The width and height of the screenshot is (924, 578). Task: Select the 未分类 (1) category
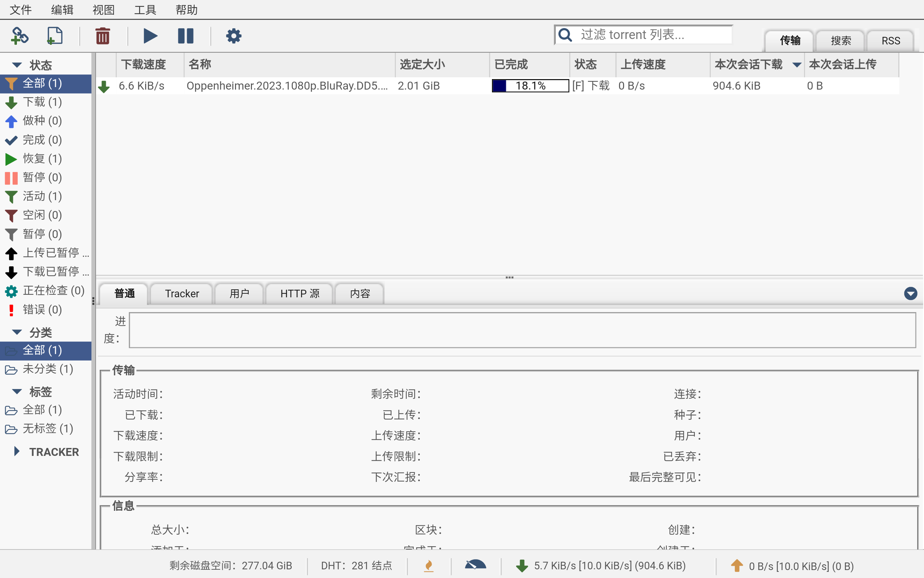(46, 369)
